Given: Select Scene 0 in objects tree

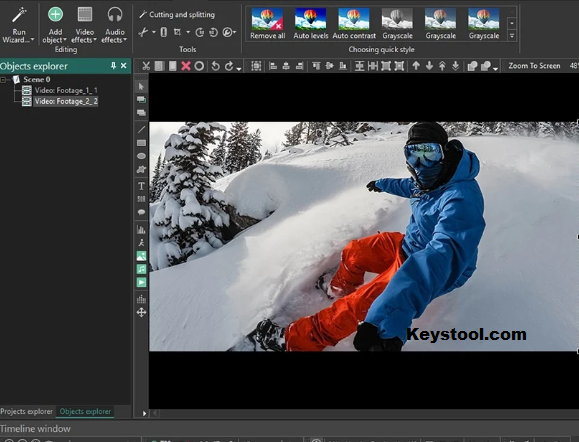Looking at the screenshot, I should (37, 79).
